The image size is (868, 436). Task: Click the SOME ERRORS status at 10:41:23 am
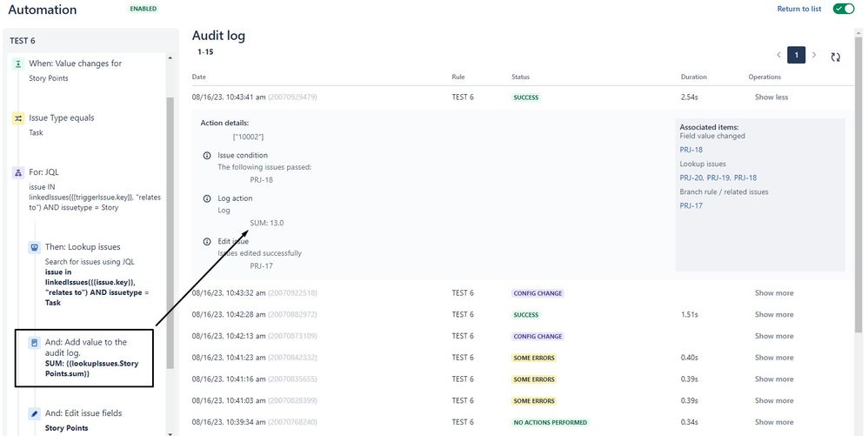click(534, 358)
